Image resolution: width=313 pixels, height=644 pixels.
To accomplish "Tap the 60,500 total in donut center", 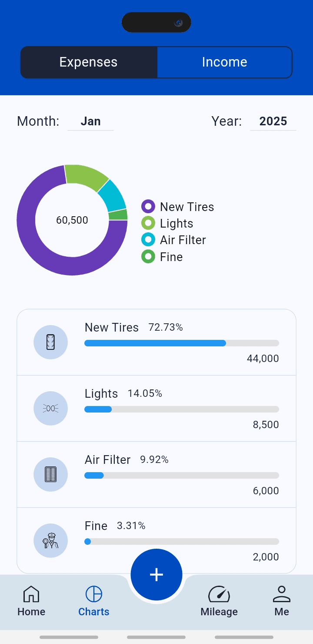I will pos(72,220).
